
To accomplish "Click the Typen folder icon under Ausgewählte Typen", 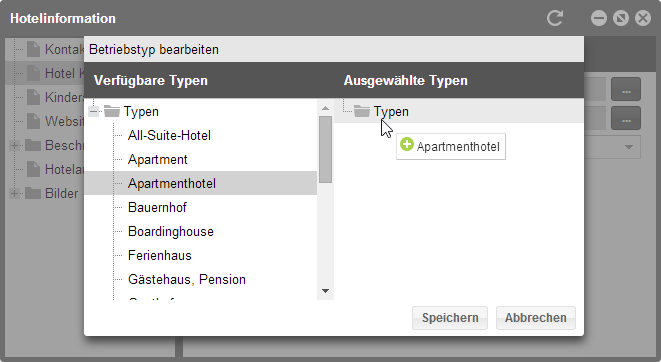I will [x=362, y=111].
